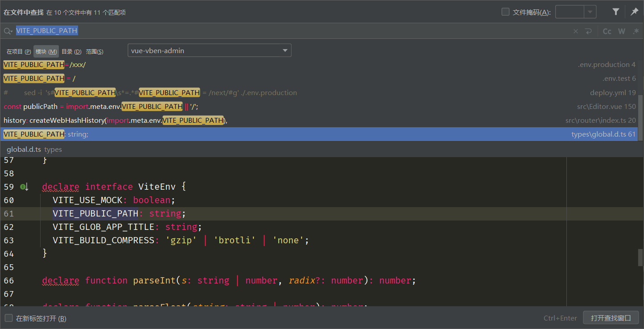This screenshot has width=644, height=329.
Task: Select the src\Editor.vue 150 result row
Action: (x=319, y=107)
